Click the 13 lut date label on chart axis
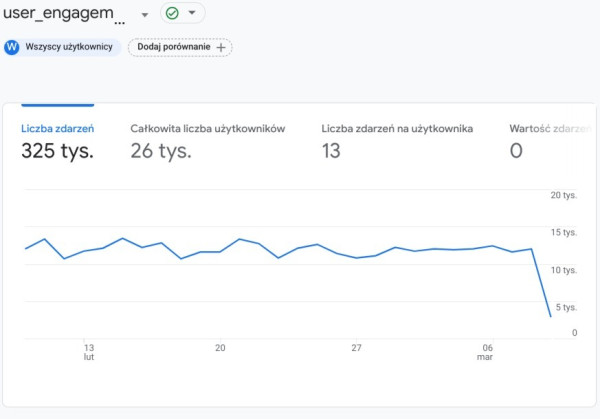The image size is (600, 419). pos(89,352)
